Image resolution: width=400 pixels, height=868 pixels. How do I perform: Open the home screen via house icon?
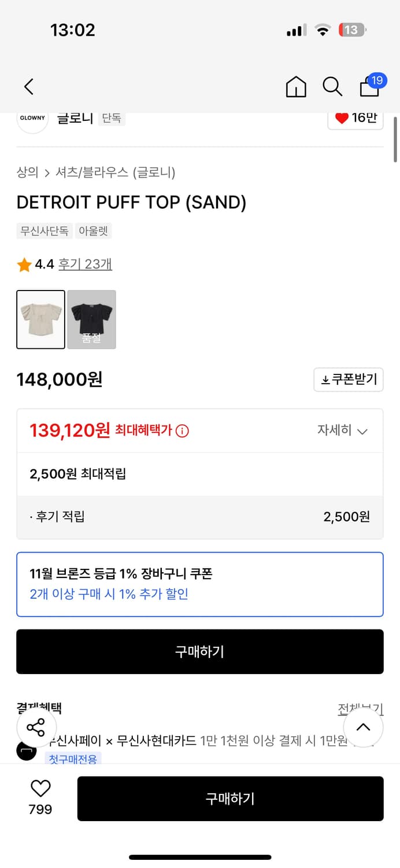[295, 86]
